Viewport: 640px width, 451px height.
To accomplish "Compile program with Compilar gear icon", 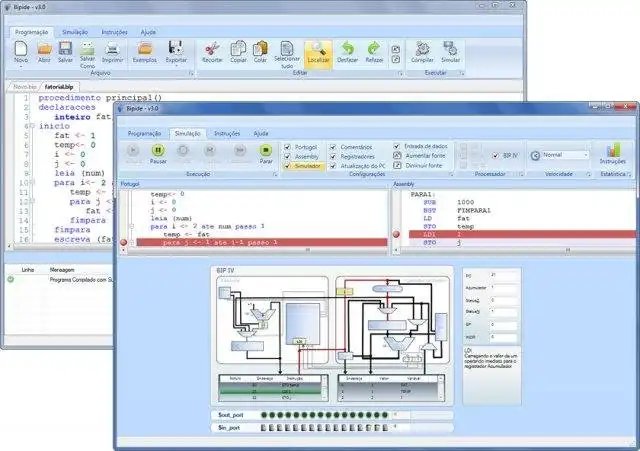I will (422, 52).
